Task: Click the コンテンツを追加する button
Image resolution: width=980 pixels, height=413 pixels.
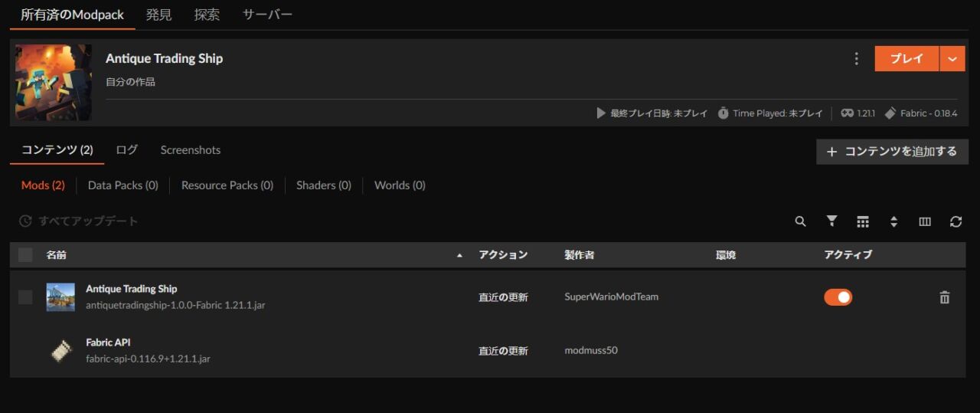Action: tap(893, 152)
